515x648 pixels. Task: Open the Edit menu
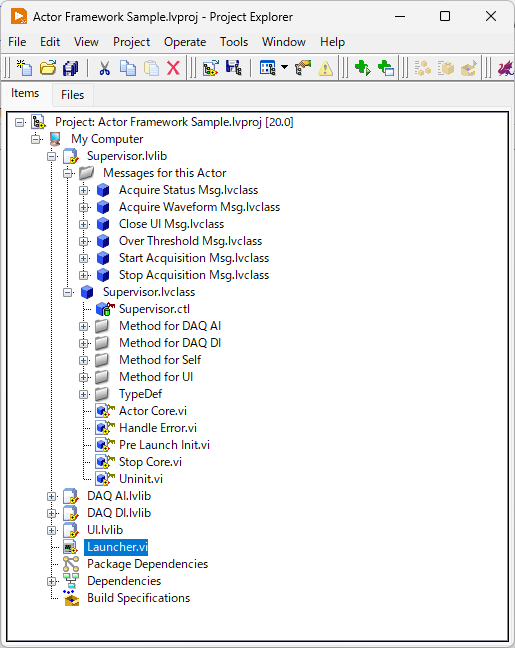[50, 42]
